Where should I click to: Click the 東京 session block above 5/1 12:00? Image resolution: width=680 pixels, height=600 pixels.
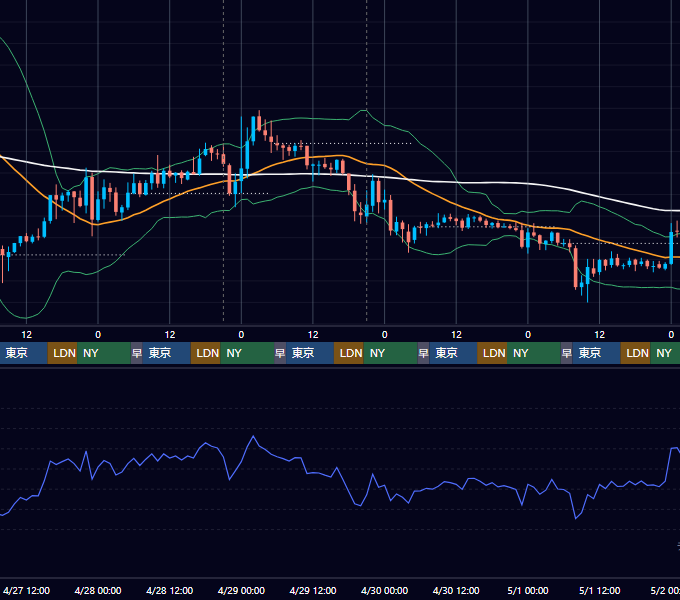click(x=596, y=353)
